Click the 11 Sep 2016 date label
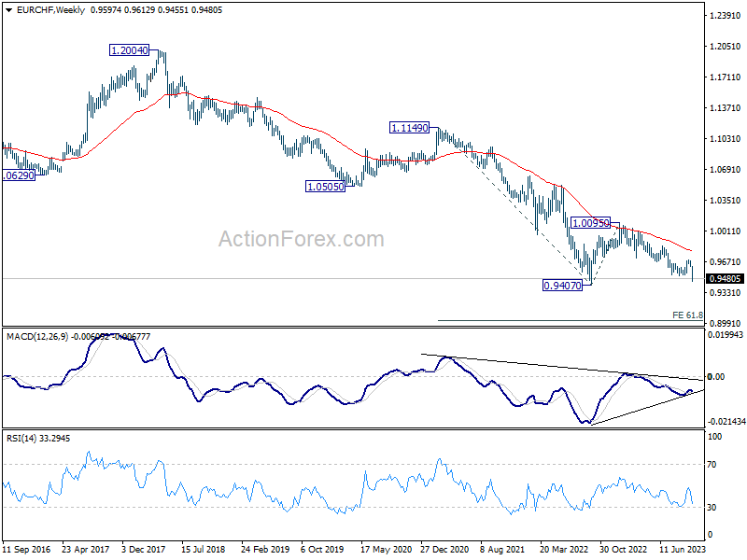This screenshot has width=747, height=560. (26, 550)
